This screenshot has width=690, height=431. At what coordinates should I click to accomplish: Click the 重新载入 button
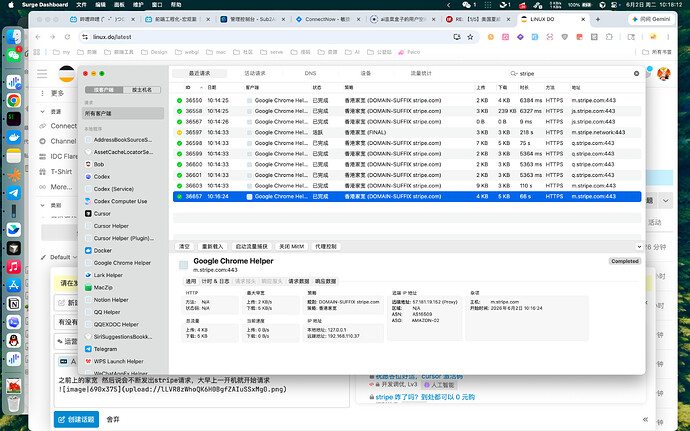[x=212, y=247]
